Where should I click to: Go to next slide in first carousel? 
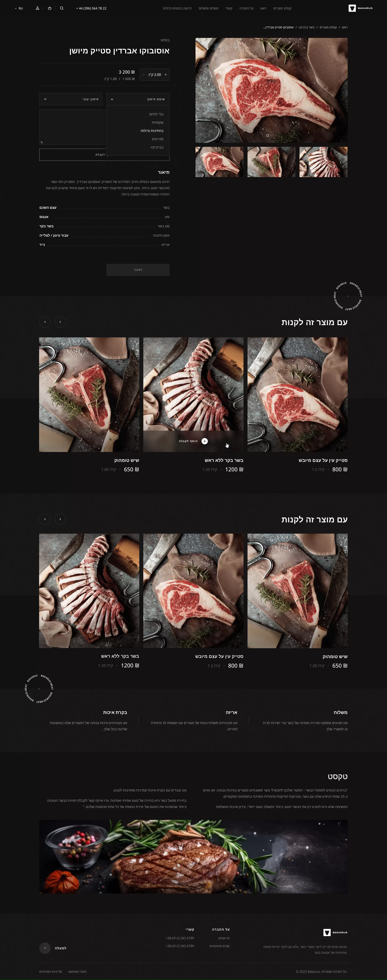[x=60, y=322]
